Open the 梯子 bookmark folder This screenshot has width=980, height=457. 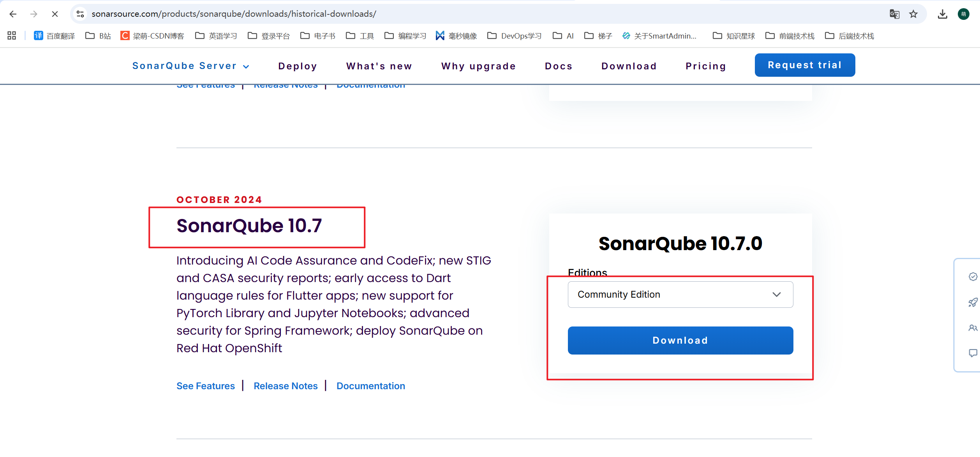point(598,36)
